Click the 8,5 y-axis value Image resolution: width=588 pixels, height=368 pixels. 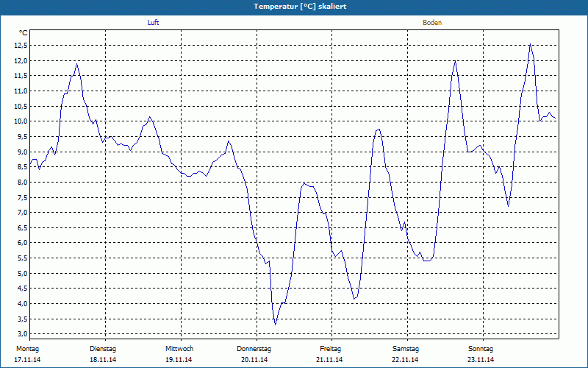pos(23,167)
